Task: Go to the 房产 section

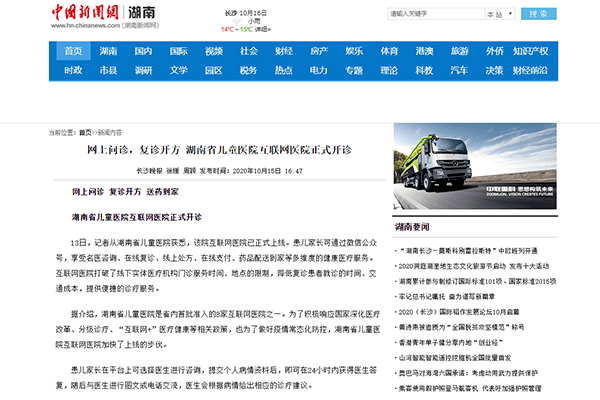Action: coord(319,51)
